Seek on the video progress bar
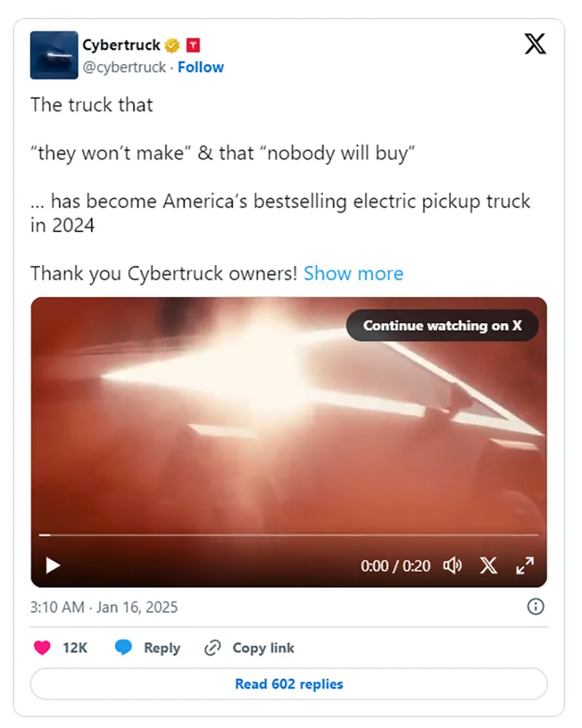 tap(289, 535)
